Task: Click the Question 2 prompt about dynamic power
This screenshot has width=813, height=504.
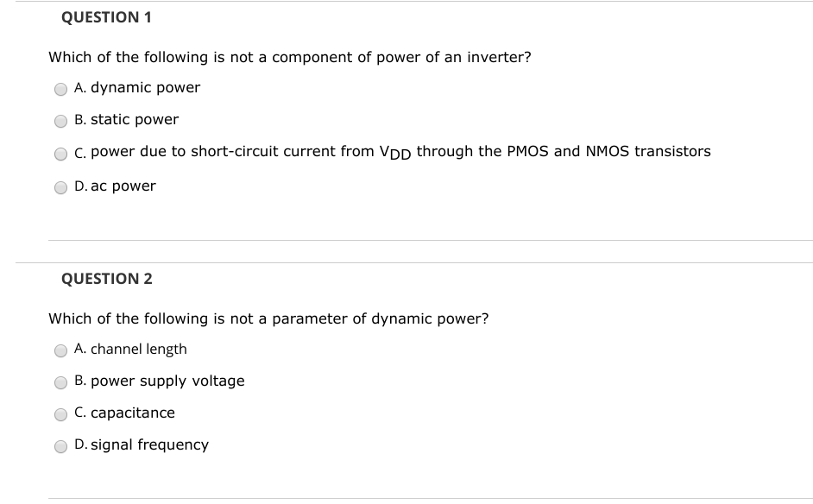Action: [268, 318]
